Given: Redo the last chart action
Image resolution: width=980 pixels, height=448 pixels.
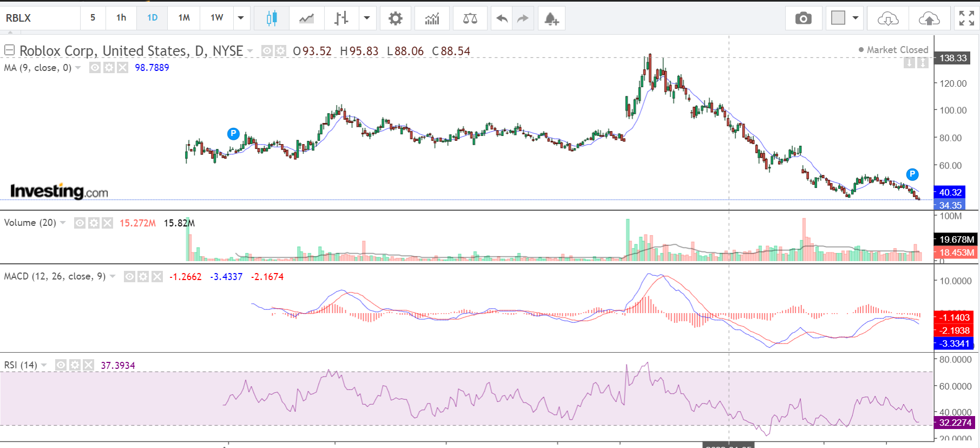Looking at the screenshot, I should pyautogui.click(x=523, y=18).
